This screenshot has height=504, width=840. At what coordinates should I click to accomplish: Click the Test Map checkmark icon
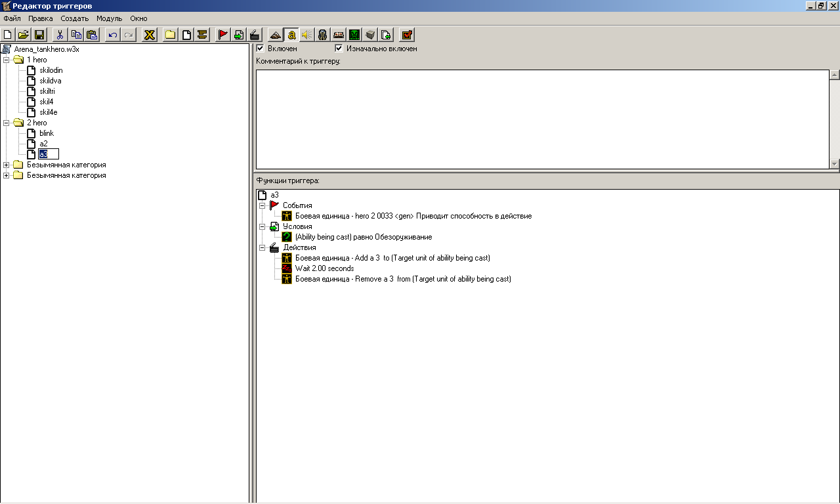[x=407, y=35]
